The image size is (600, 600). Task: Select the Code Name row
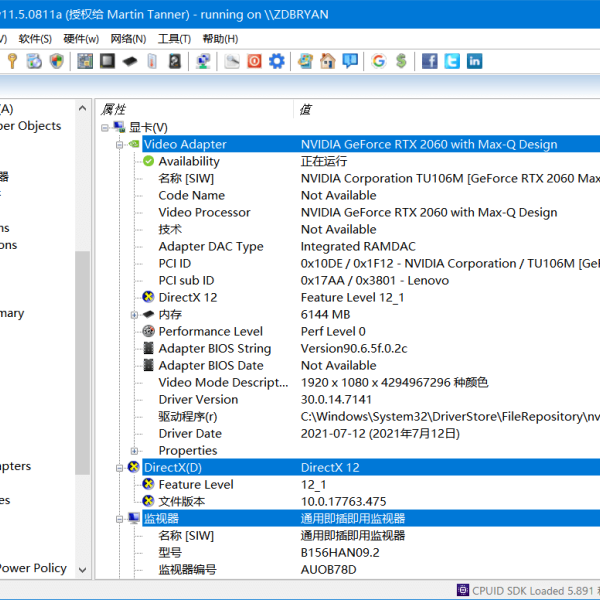371,195
